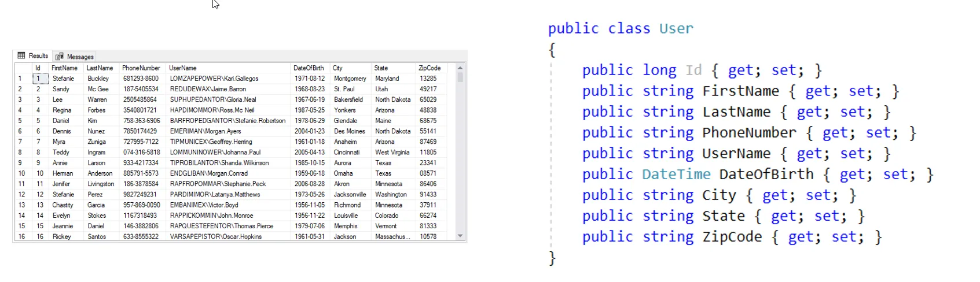
Task: Select the city cell Anaheim
Action: coord(351,142)
